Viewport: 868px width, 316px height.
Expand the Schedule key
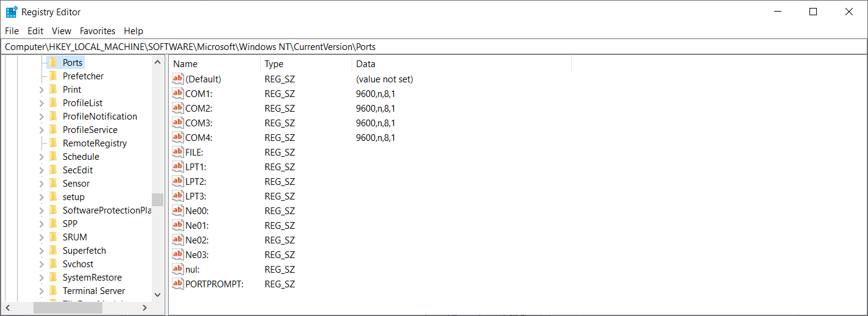pyautogui.click(x=41, y=157)
